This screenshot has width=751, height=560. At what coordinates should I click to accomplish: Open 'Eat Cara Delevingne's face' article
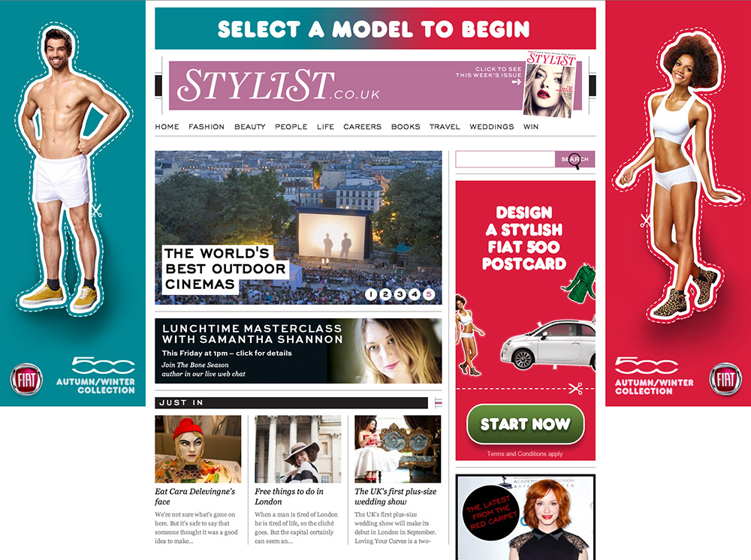tap(195, 496)
